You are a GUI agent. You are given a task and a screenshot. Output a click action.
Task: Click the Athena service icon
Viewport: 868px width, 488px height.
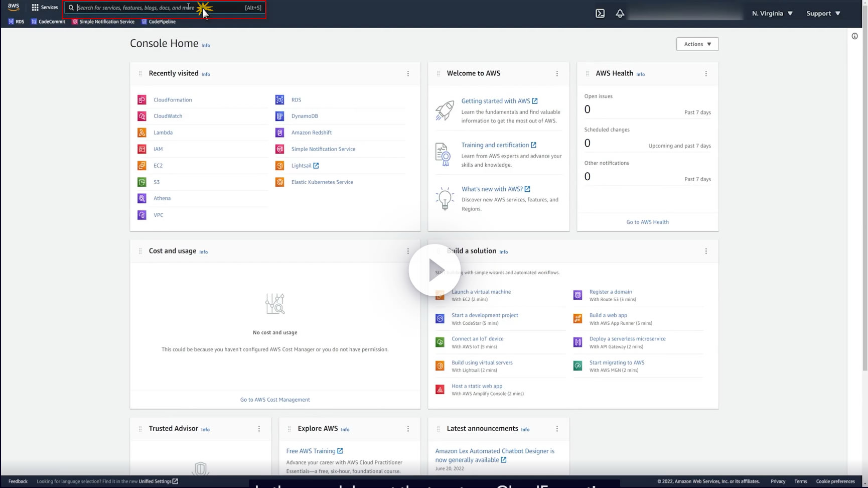142,198
